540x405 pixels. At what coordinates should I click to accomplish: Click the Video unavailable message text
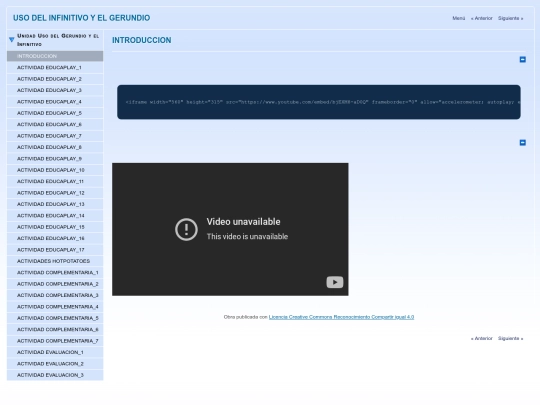coord(243,222)
